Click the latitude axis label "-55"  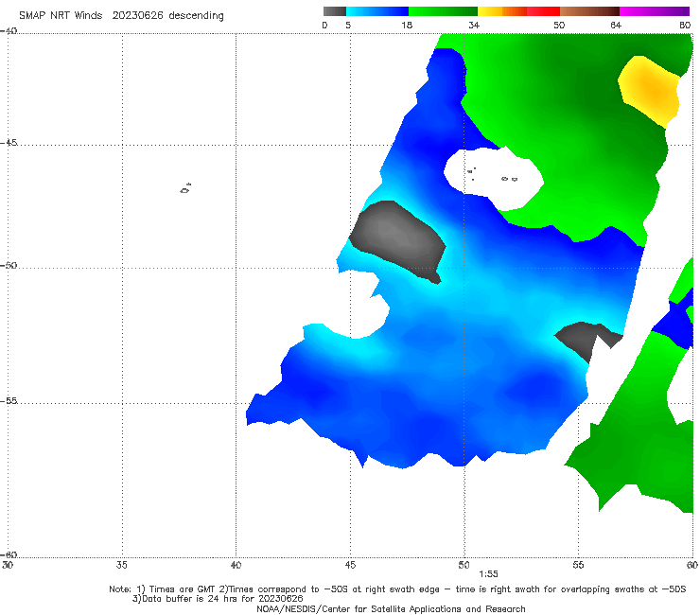pyautogui.click(x=9, y=400)
